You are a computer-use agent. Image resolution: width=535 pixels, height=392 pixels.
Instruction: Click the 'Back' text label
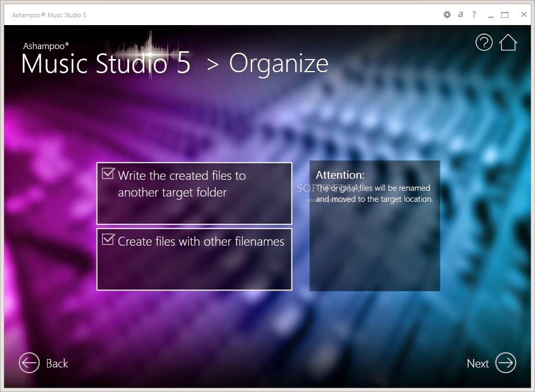(57, 363)
